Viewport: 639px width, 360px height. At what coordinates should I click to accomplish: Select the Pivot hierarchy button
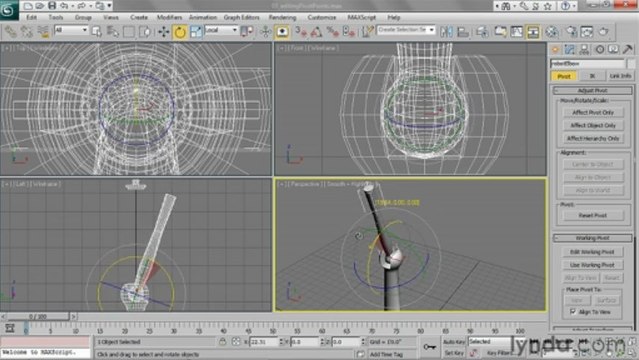coord(564,76)
